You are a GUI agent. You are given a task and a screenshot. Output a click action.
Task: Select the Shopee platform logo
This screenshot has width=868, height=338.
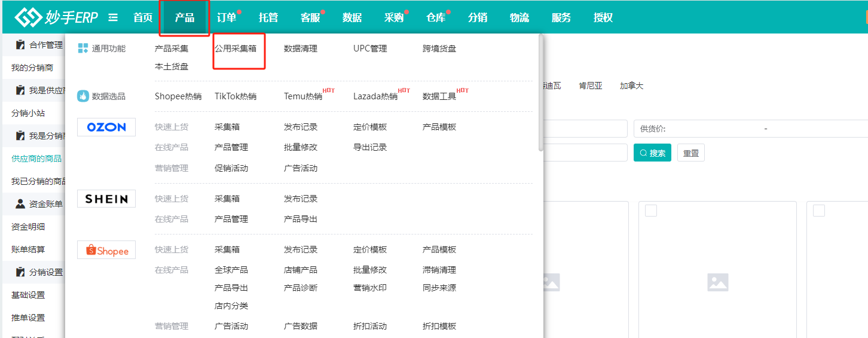point(106,250)
